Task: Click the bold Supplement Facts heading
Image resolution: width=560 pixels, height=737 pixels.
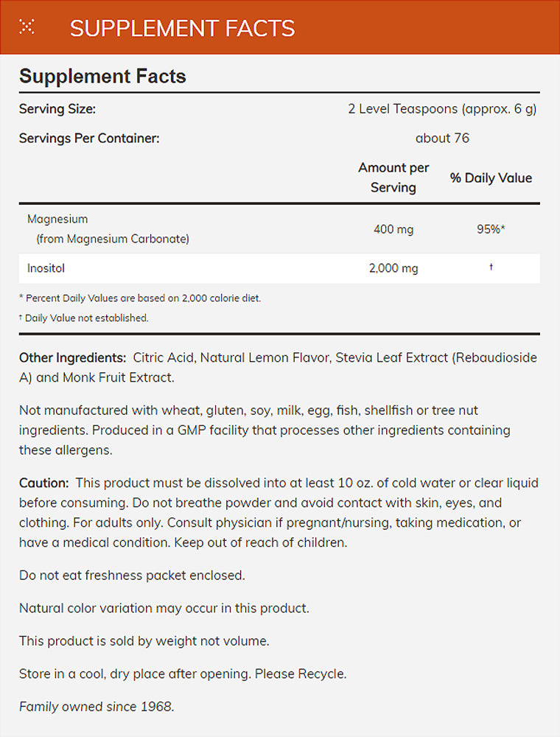Action: point(102,77)
